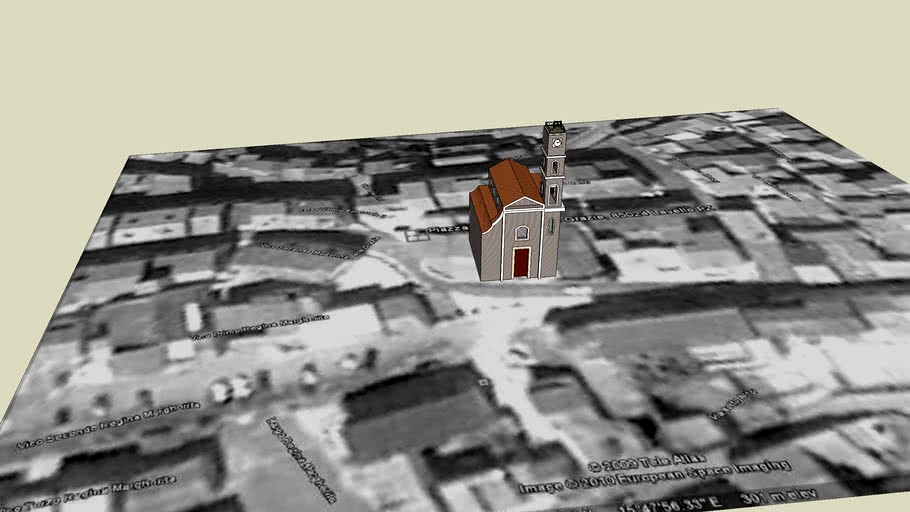Click the 'Piazza' map label
The image size is (910, 512).
(x=448, y=229)
